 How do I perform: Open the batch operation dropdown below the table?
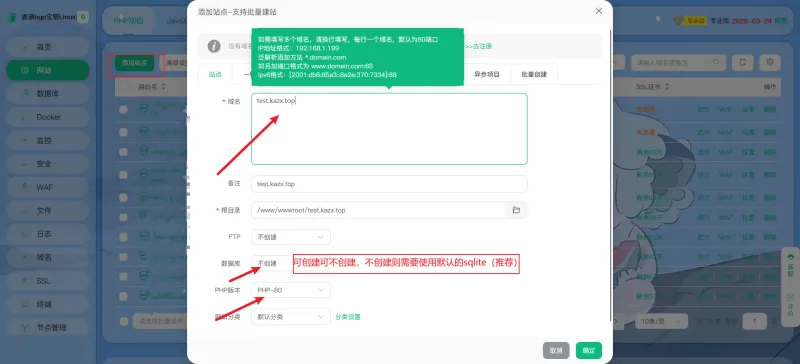point(160,321)
